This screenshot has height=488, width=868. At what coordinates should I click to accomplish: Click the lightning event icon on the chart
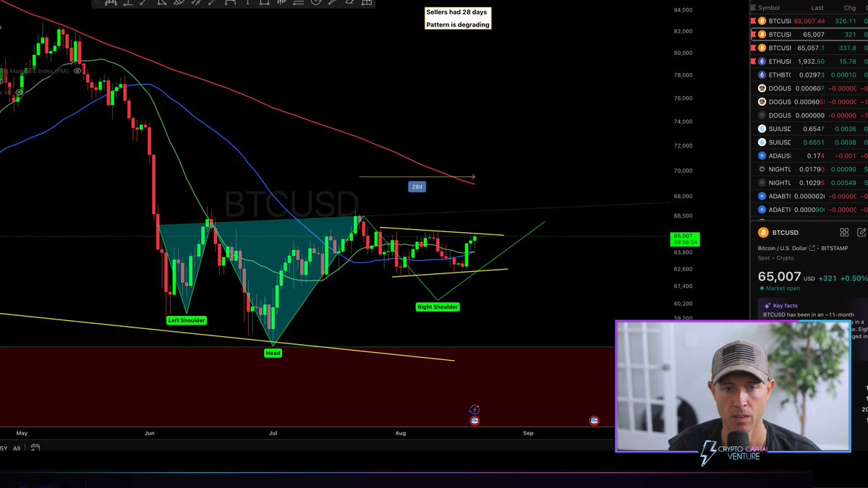click(x=475, y=410)
